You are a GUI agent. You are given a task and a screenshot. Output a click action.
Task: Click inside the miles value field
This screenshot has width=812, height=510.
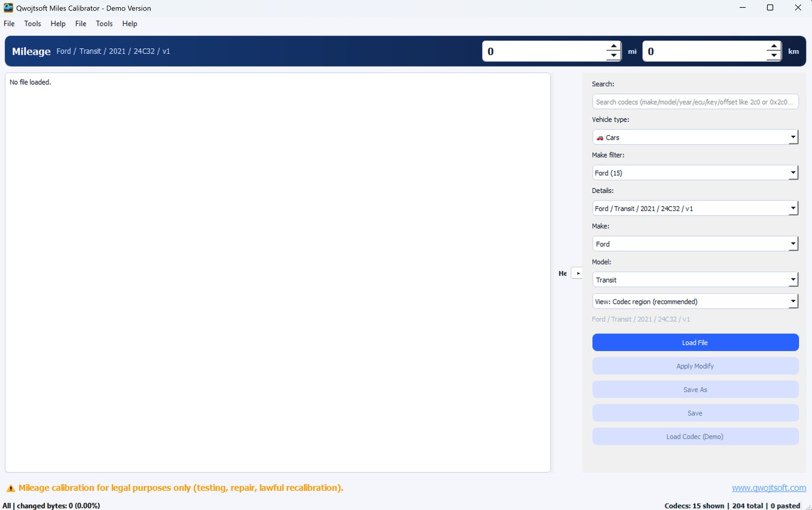[544, 51]
